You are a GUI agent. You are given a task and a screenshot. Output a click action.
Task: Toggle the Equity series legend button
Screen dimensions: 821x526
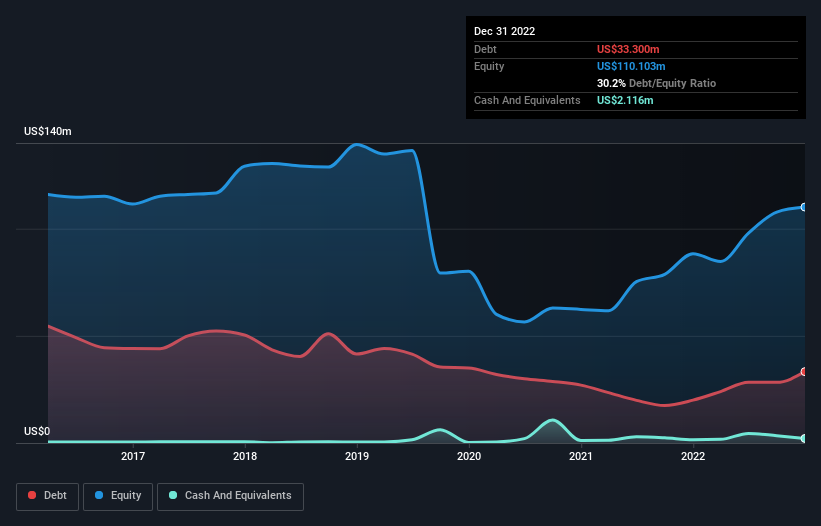pos(118,496)
